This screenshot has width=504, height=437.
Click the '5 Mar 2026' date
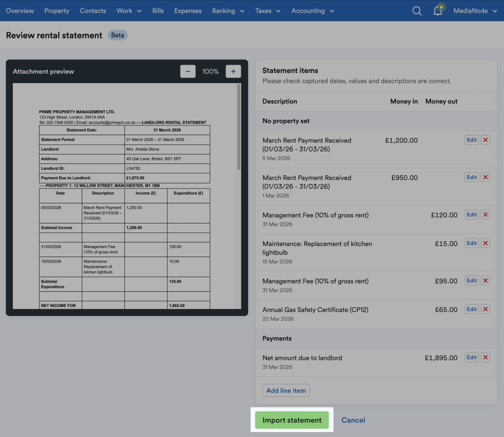point(276,158)
